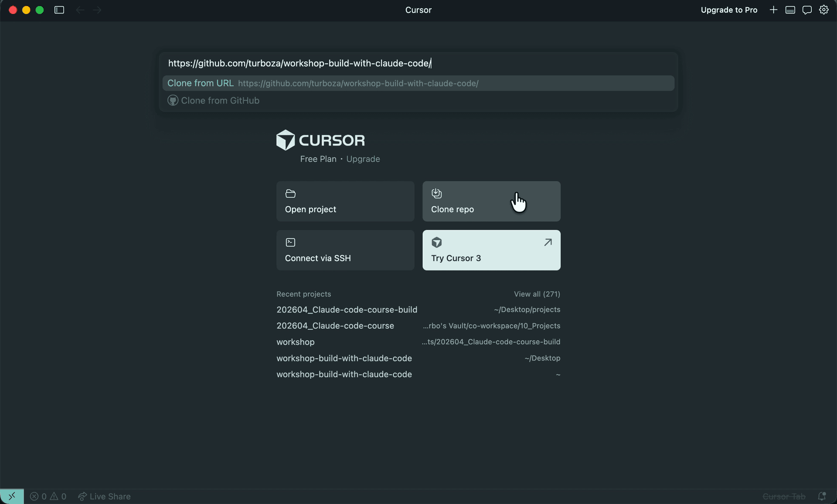Open new item with plus icon
This screenshot has height=504, width=837.
point(773,10)
